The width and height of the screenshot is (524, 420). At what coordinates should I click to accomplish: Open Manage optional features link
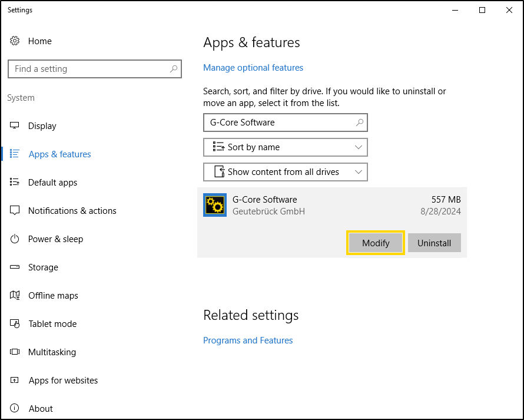tap(253, 68)
